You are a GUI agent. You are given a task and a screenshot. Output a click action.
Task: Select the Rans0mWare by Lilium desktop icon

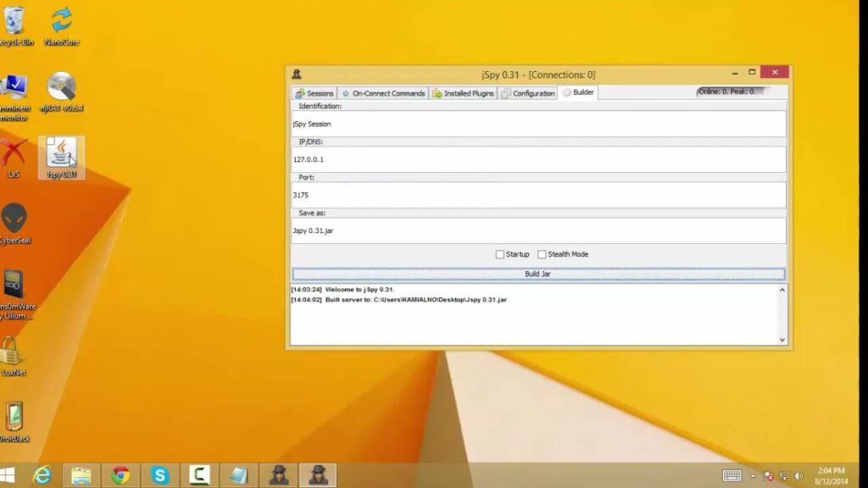click(15, 294)
